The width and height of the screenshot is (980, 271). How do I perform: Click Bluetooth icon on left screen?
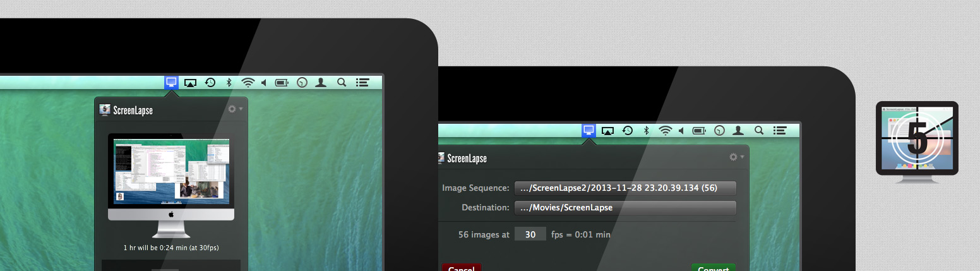230,82
